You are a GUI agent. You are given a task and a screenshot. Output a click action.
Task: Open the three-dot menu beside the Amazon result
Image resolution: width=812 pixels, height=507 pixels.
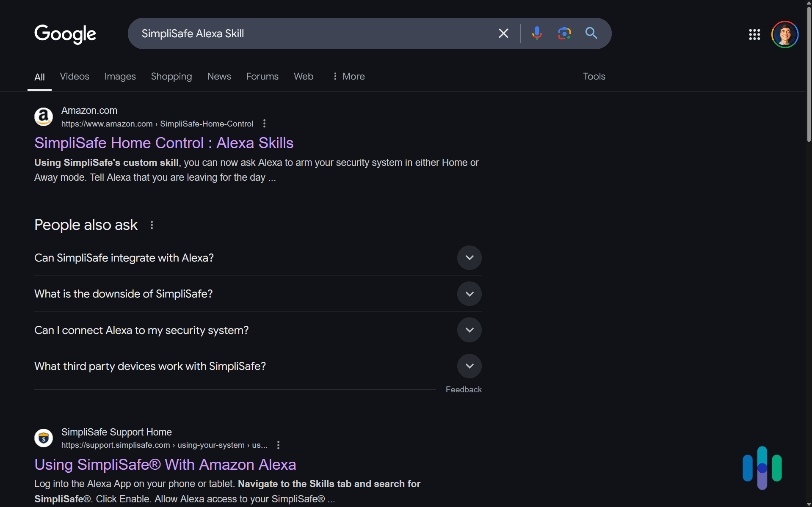(264, 123)
